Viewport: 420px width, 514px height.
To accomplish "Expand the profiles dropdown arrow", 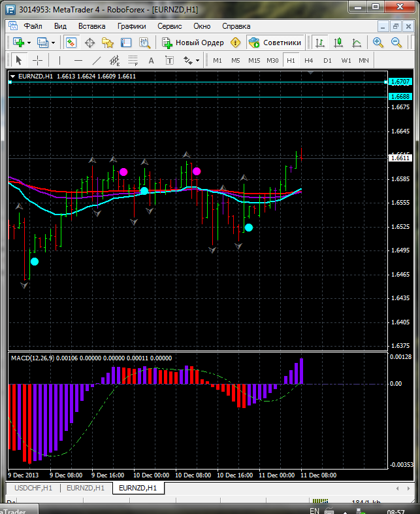I will [x=53, y=43].
